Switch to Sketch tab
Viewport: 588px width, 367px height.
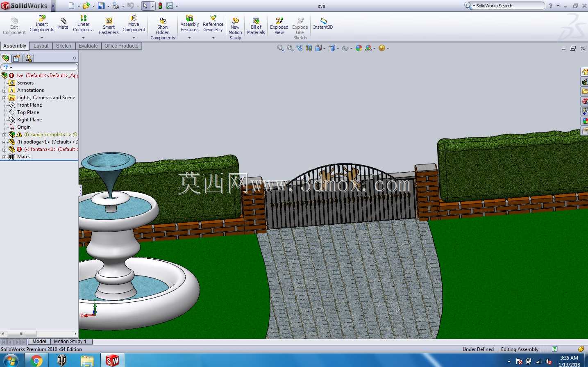tap(64, 46)
